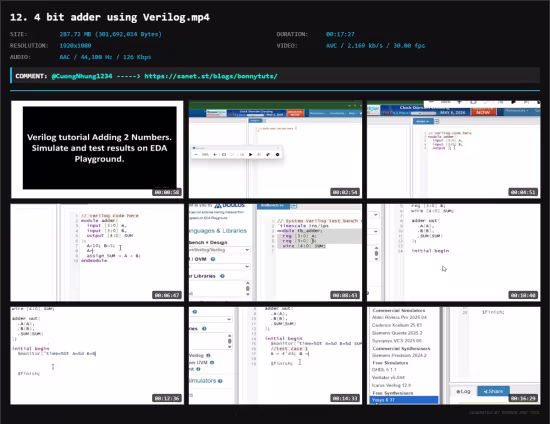Click the 'initial begin' code line in the 00:10:40 frame
Screen dimensions: 550x424
430,251
